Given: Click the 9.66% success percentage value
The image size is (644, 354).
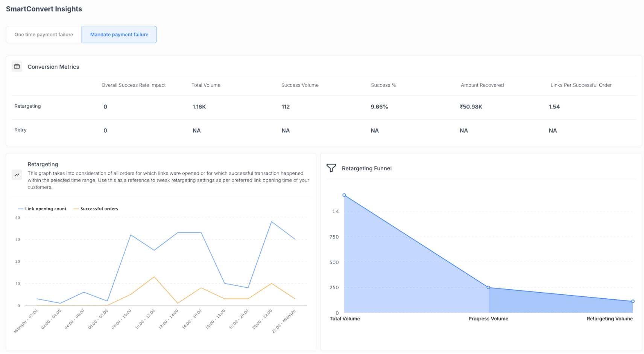Looking at the screenshot, I should click(379, 107).
